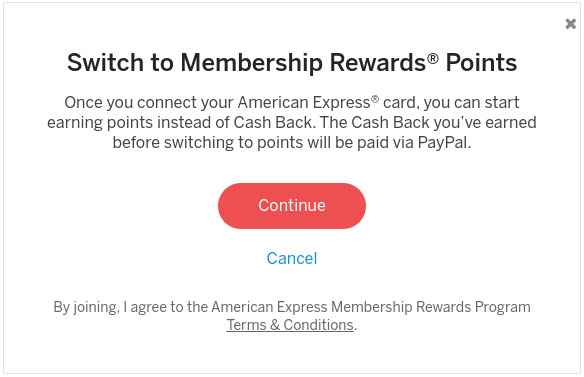Close the dialog with the X icon
The height and width of the screenshot is (377, 584).
point(570,24)
